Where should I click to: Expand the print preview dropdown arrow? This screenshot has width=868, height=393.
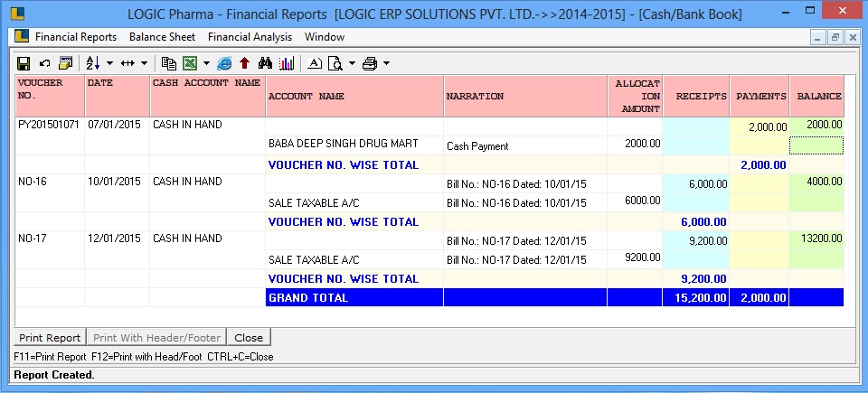click(x=352, y=63)
